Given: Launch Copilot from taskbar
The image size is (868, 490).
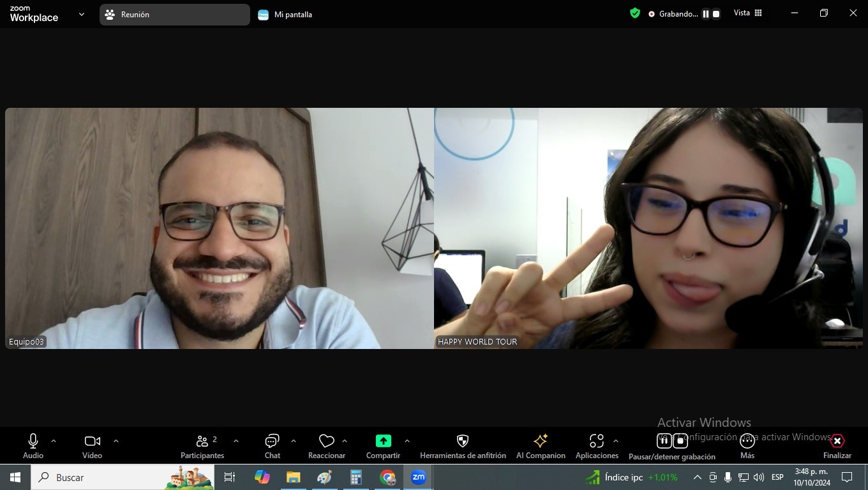Looking at the screenshot, I should pyautogui.click(x=262, y=477).
